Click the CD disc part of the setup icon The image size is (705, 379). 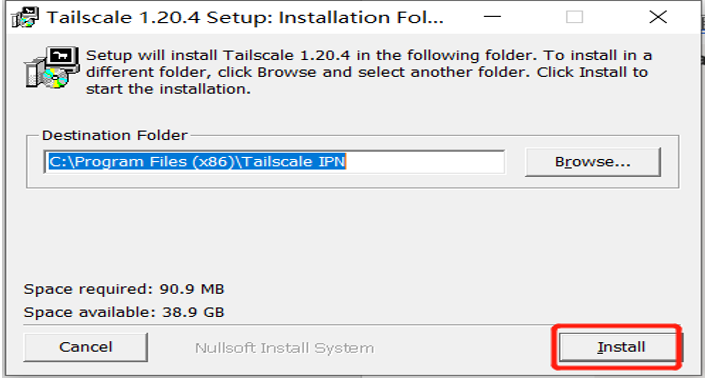click(54, 78)
